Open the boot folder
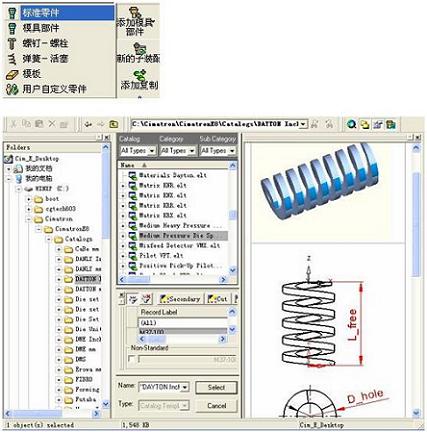427x432 pixels. [x=52, y=199]
